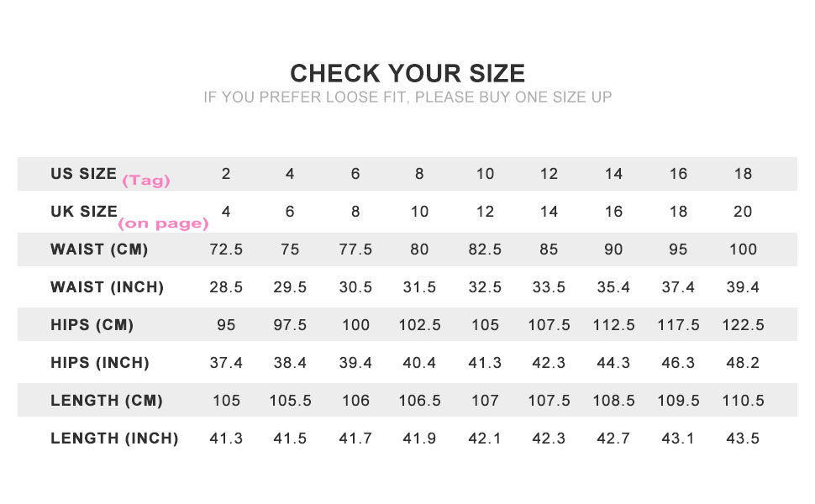Click the hips value 122.5 cm
Viewport: 815px width, 504px height.
click(x=743, y=325)
